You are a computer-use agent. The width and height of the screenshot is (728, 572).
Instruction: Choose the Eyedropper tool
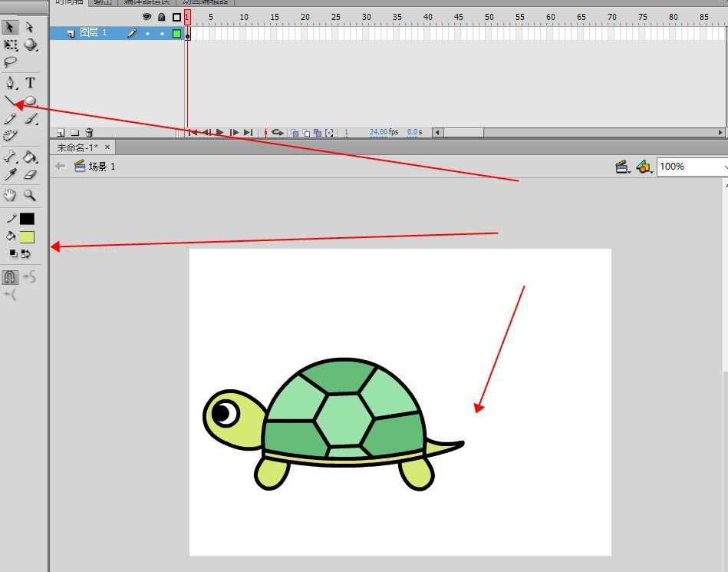tap(11, 175)
